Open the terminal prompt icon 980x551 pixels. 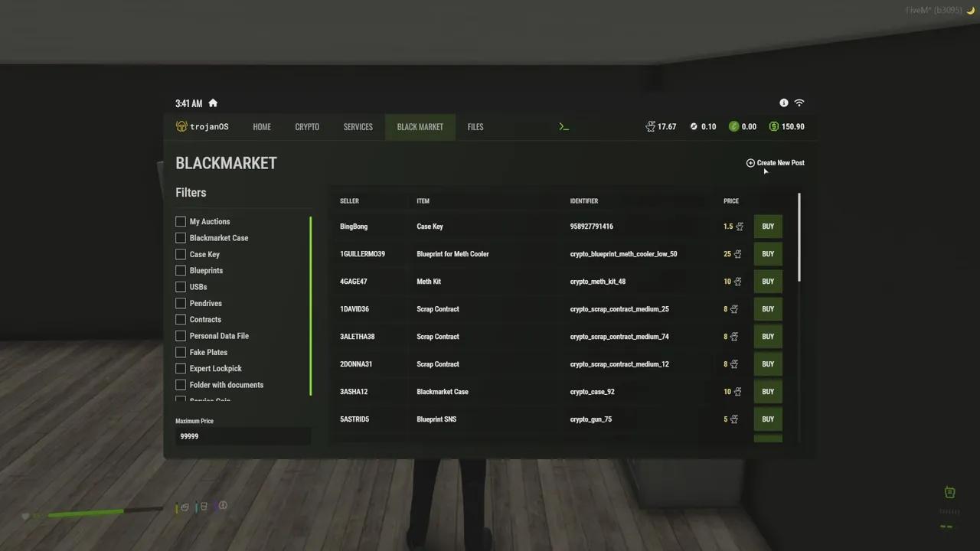(564, 127)
